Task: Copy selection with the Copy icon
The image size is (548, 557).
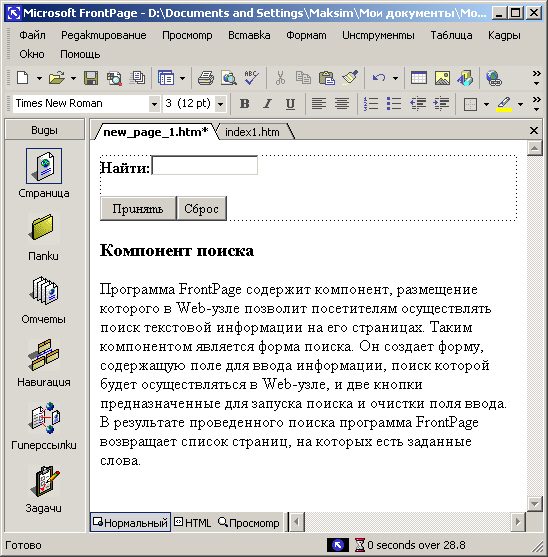Action: pyautogui.click(x=303, y=78)
